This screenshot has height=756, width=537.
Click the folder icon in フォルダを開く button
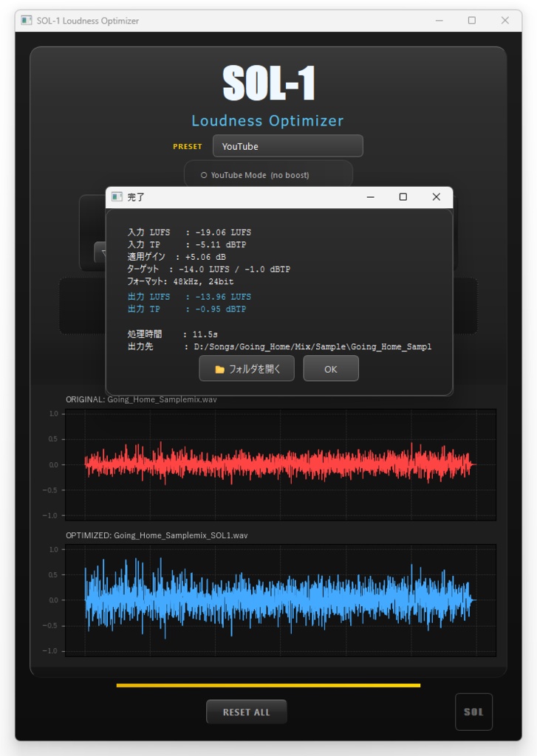coord(219,369)
